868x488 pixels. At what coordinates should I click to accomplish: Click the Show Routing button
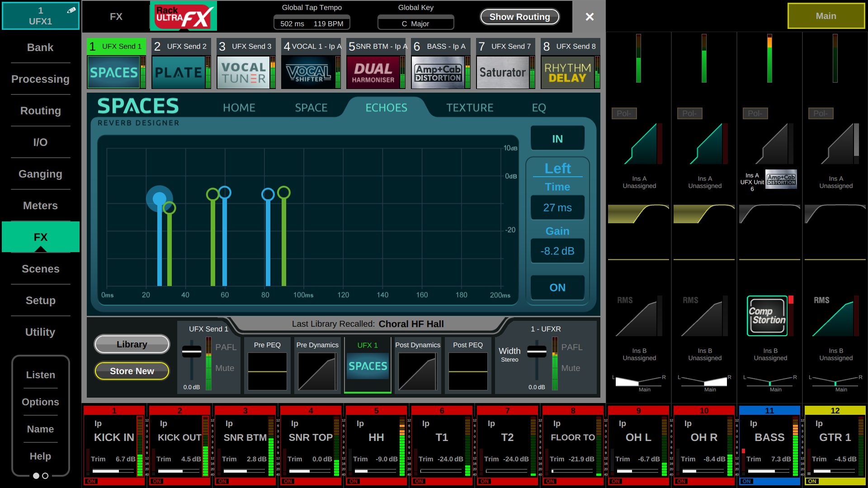[x=519, y=17]
